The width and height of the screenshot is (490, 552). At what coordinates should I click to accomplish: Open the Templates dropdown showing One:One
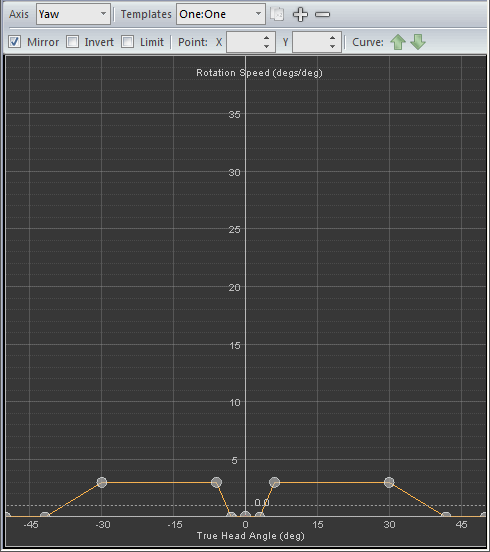[221, 14]
